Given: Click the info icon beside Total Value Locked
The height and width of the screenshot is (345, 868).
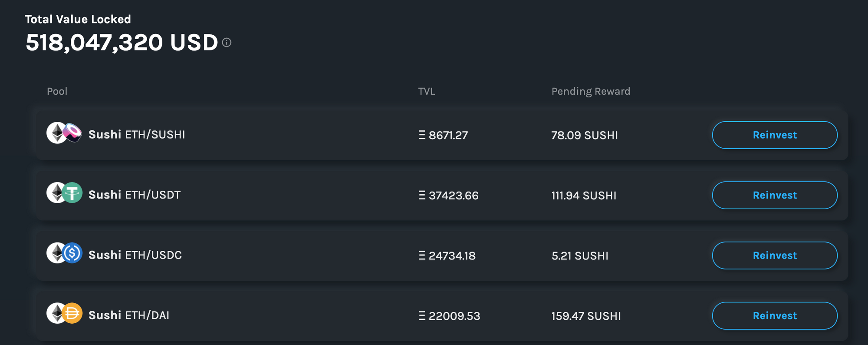Looking at the screenshot, I should click(x=227, y=42).
